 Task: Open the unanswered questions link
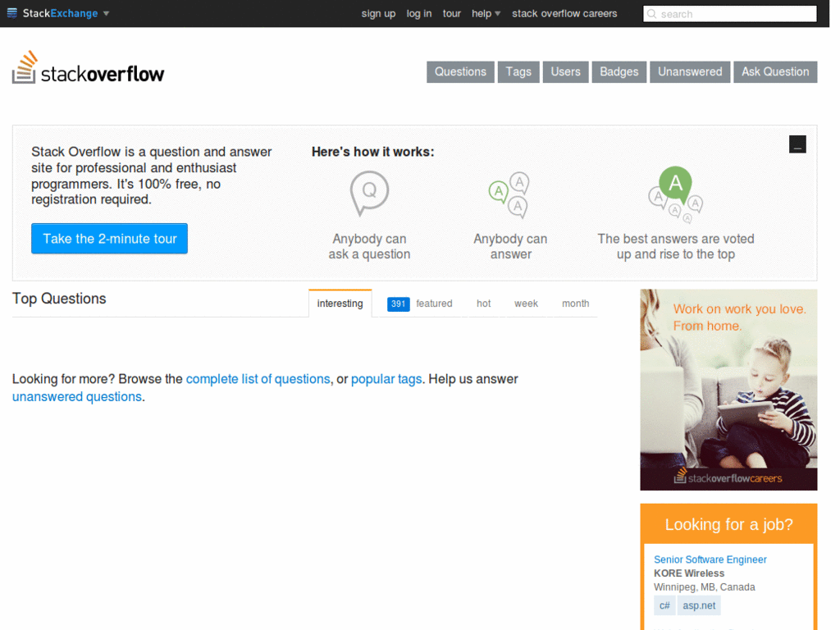[x=77, y=396]
